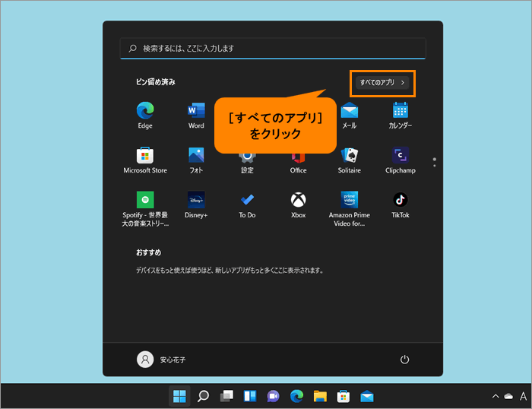532x409 pixels.
Task: Click the search box in Start menu
Action: (273, 48)
